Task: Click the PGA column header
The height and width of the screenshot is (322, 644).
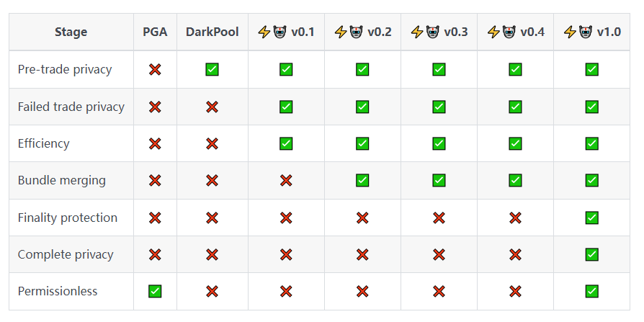Action: 155,32
